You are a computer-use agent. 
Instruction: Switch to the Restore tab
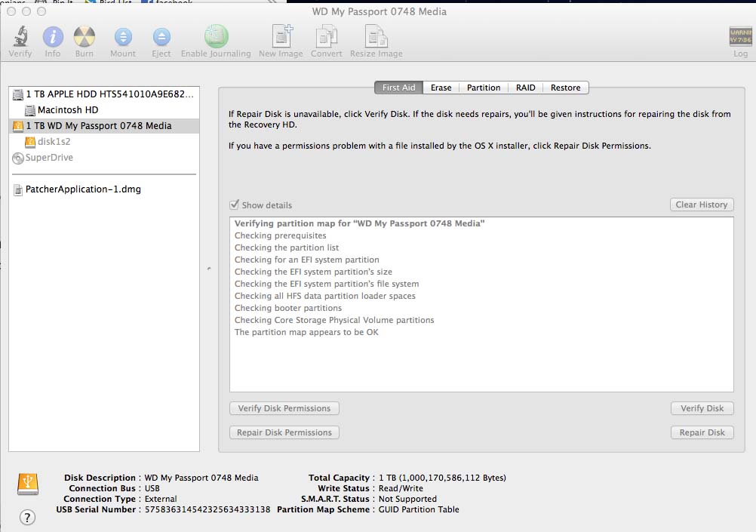pyautogui.click(x=566, y=88)
